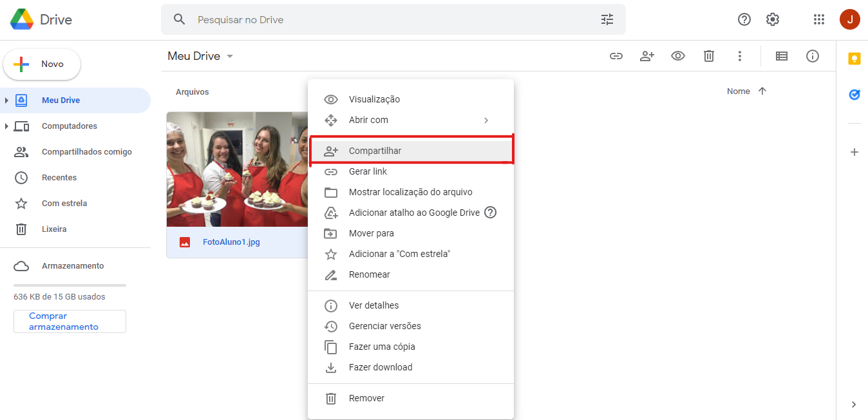The image size is (868, 420).
Task: Click the Arquivos section label
Action: 193,92
